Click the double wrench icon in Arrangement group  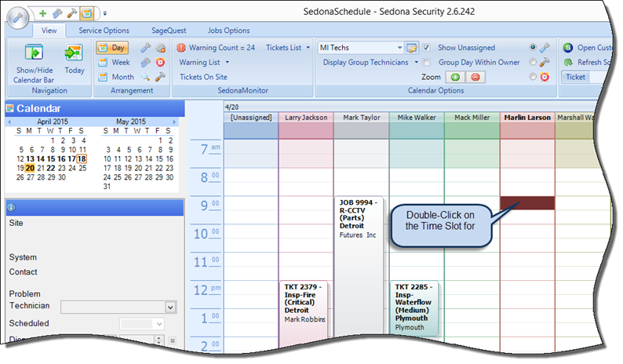coord(145,63)
